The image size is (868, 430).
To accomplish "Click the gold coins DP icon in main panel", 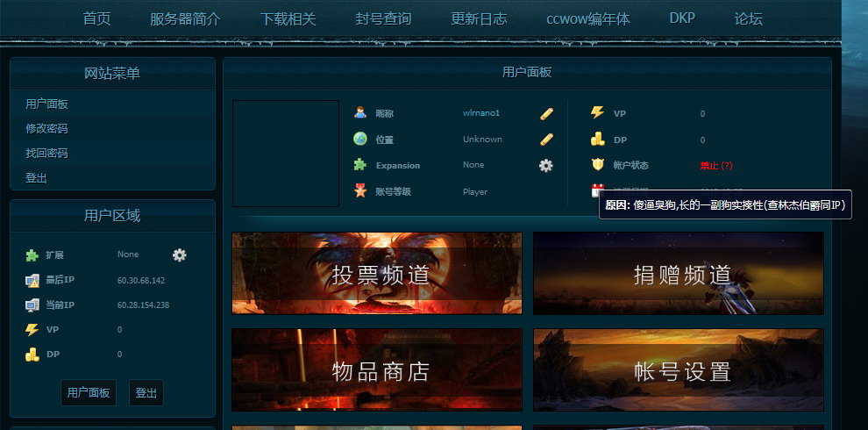I will pos(597,139).
